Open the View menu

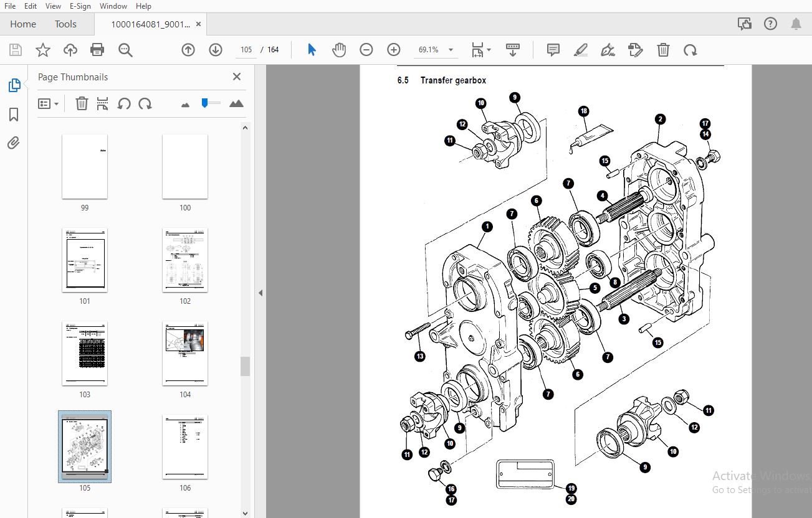coord(53,6)
